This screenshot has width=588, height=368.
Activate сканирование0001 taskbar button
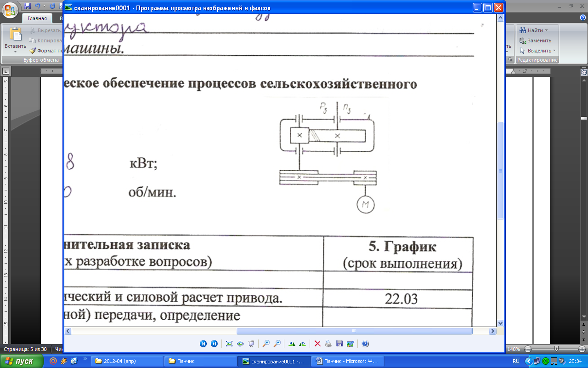274,361
